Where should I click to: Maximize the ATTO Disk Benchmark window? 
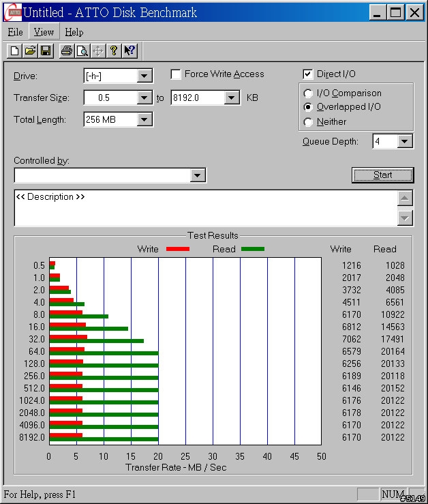click(395, 12)
